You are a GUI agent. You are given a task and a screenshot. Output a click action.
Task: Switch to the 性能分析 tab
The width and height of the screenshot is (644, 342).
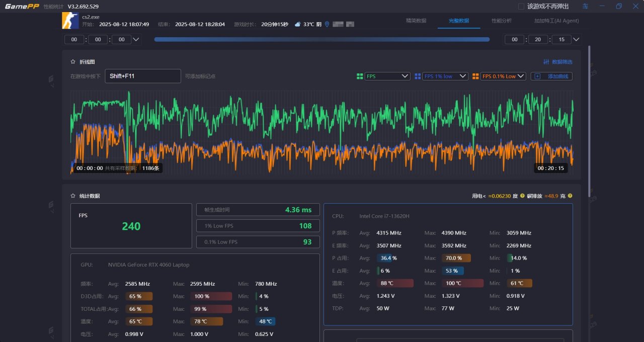pos(501,21)
